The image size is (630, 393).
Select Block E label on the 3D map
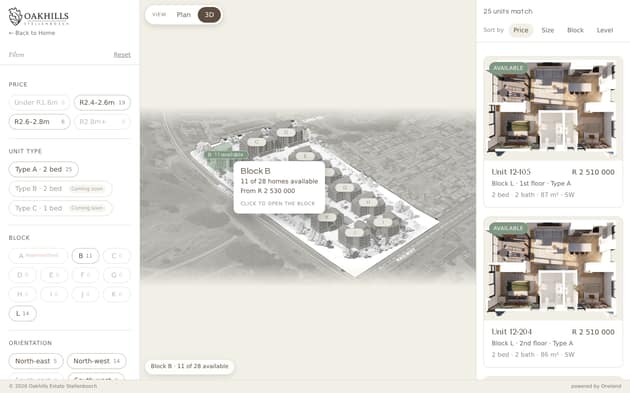click(305, 156)
